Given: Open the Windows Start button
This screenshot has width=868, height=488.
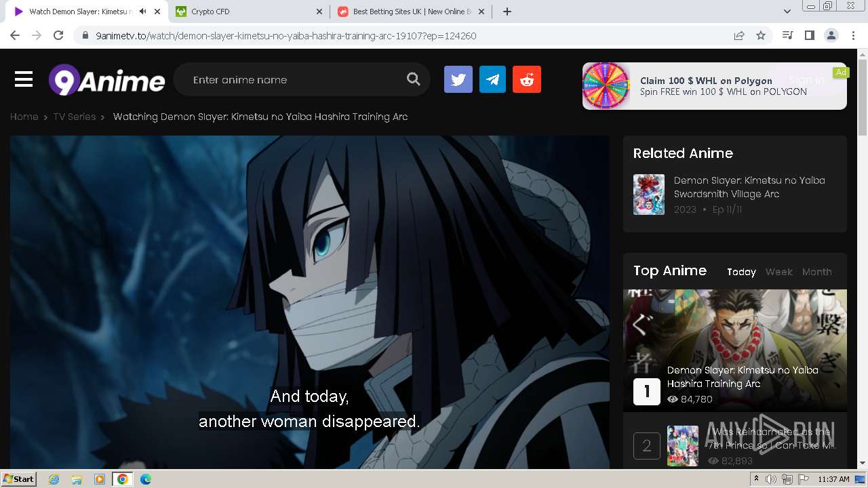Looking at the screenshot, I should [x=19, y=479].
